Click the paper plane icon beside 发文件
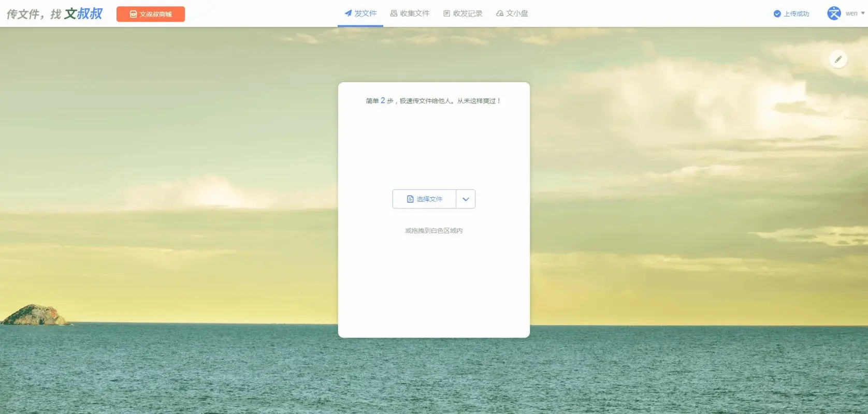The height and width of the screenshot is (414, 868). [x=348, y=13]
